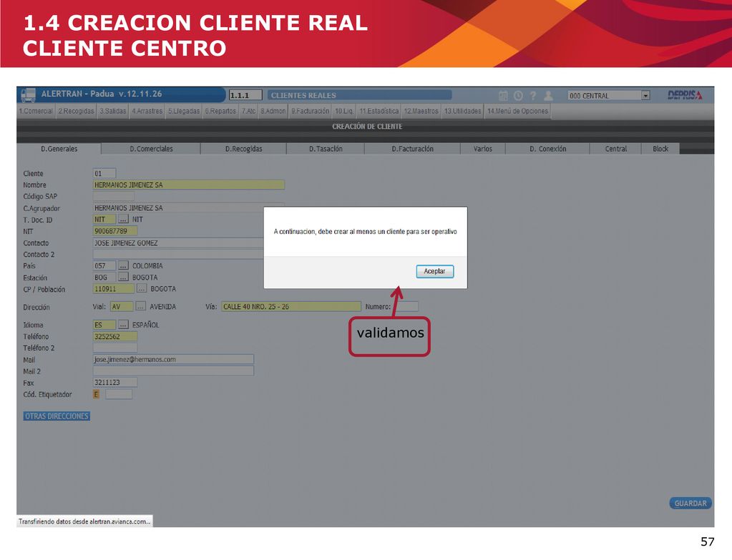732x560 pixels.
Task: Click the Contacto field JOSE JIMENEZ GOMEZ
Action: tap(178, 242)
